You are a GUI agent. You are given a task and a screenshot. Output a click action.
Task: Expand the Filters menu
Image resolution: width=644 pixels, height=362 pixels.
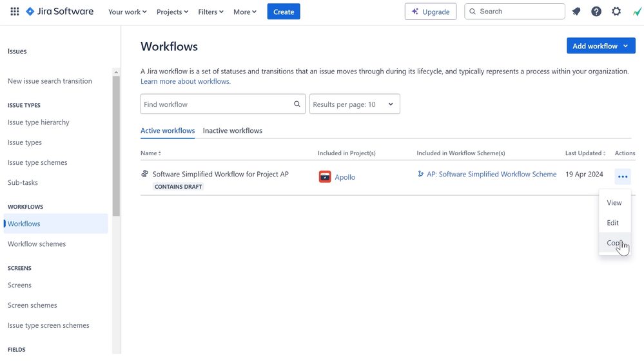point(211,12)
